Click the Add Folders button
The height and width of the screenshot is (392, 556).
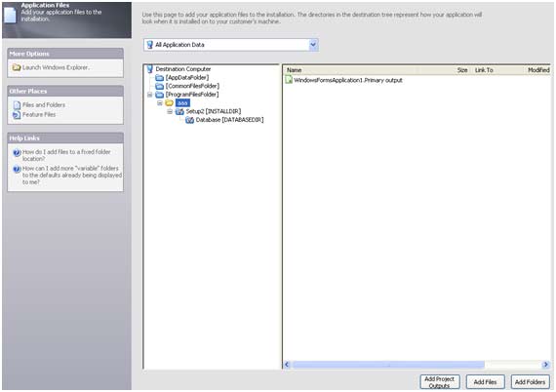click(530, 382)
